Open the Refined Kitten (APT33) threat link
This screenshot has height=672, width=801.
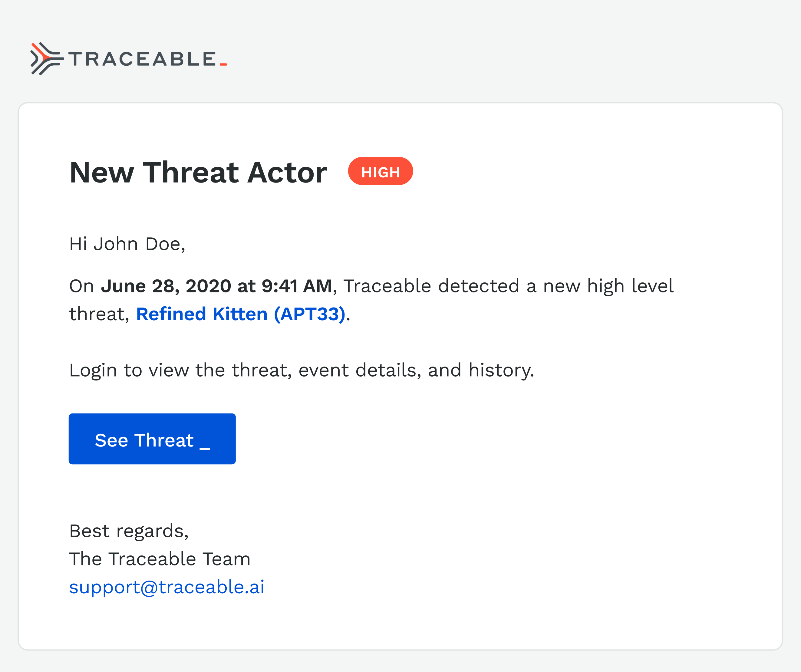(x=241, y=314)
